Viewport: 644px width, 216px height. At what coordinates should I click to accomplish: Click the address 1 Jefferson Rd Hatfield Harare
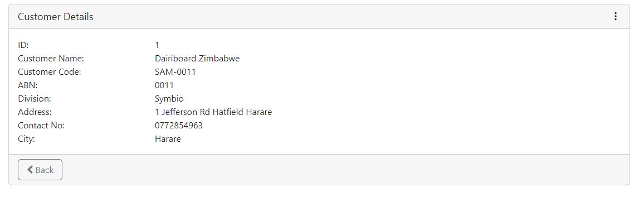(x=213, y=112)
